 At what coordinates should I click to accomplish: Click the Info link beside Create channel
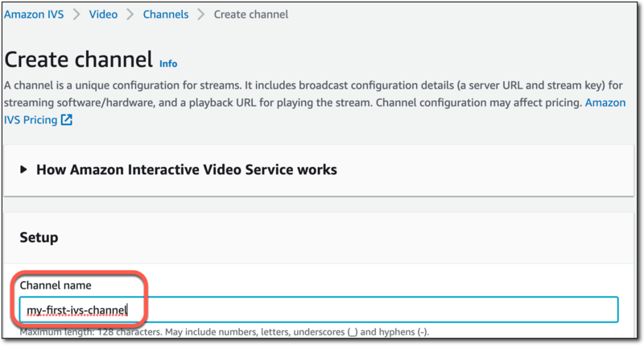(x=168, y=64)
